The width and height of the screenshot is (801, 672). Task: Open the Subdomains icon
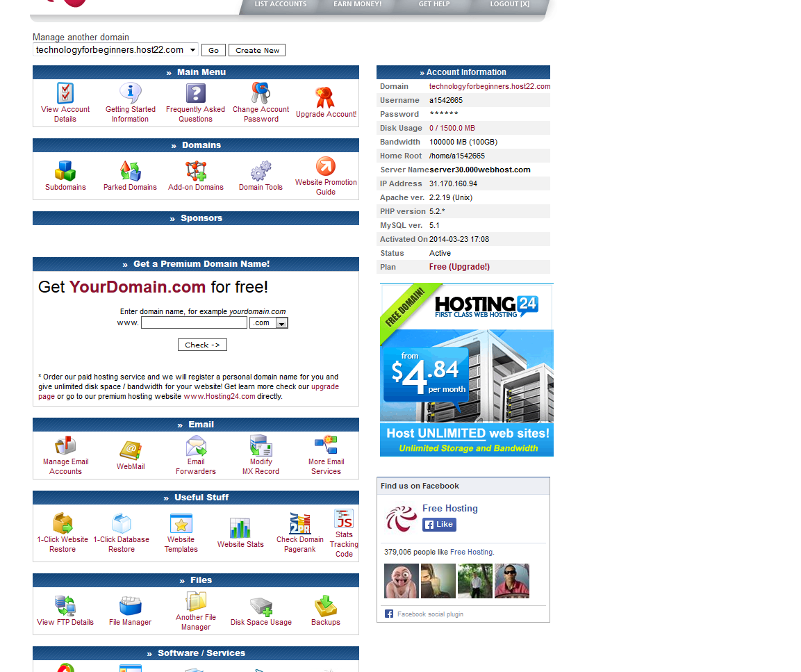tap(65, 171)
